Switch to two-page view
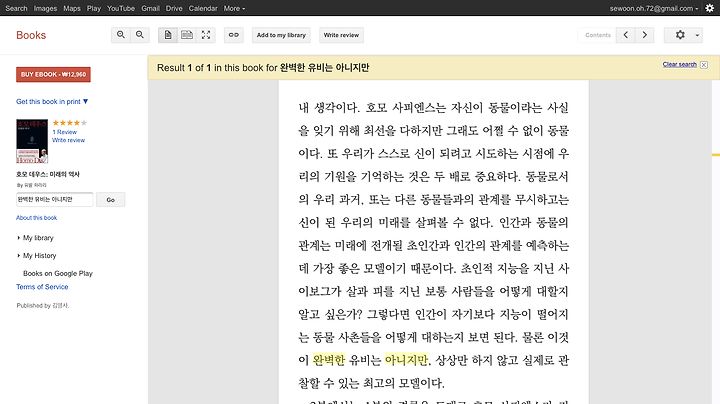Screen dimensions: 720x404 [187, 35]
